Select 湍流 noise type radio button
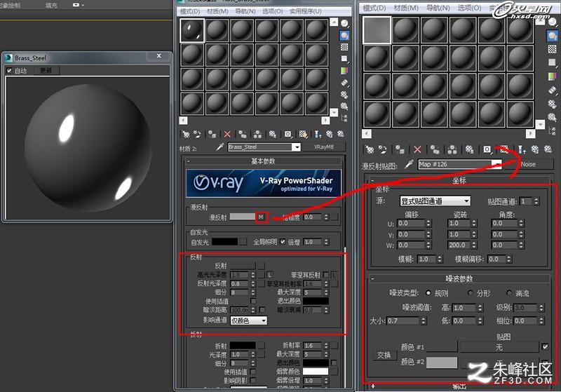The height and width of the screenshot is (392, 561). pos(509,293)
